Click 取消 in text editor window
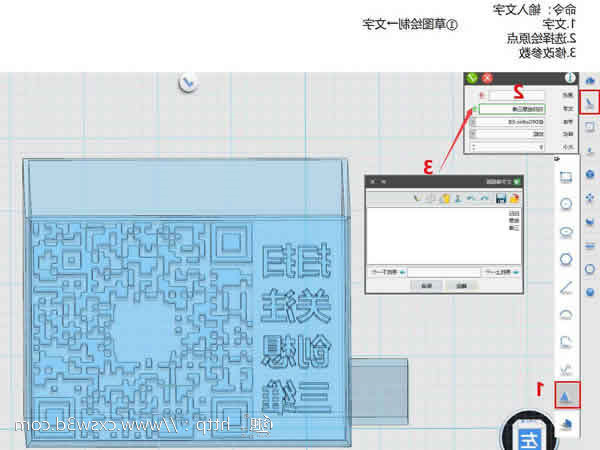Viewport: 600px width, 450px height. coord(426,285)
